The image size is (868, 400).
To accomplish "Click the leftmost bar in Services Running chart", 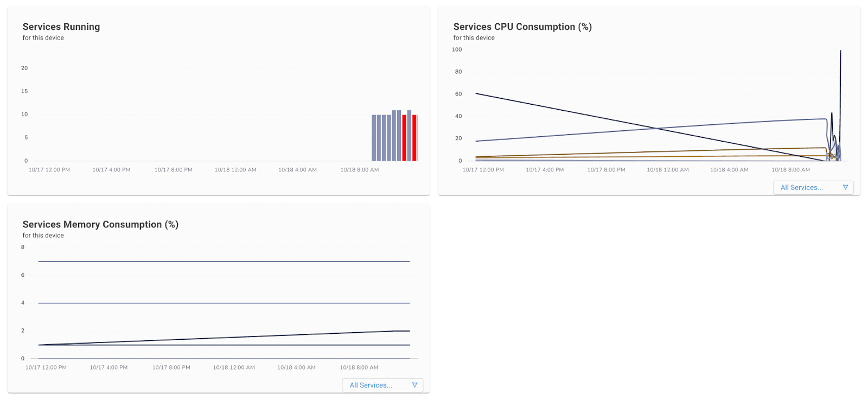I will [x=374, y=138].
